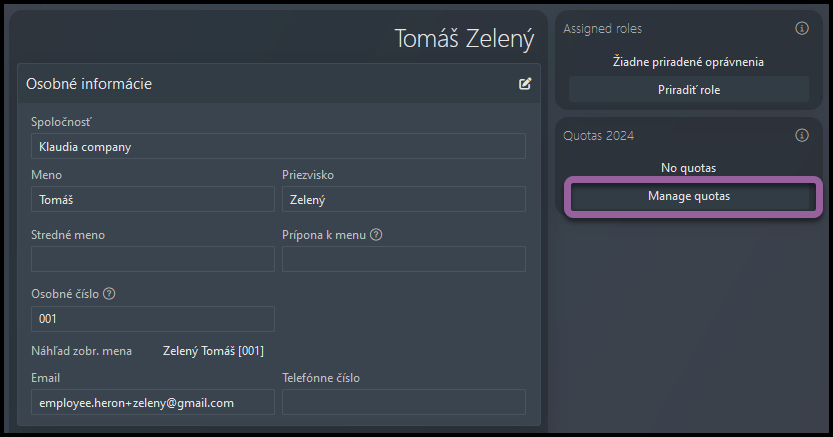This screenshot has width=833, height=437.
Task: Open the Quotas 2024 info icon
Action: coord(802,135)
